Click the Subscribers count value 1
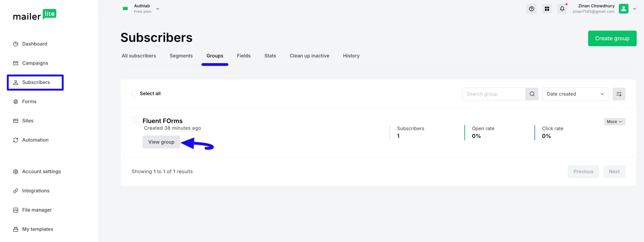 pos(398,136)
